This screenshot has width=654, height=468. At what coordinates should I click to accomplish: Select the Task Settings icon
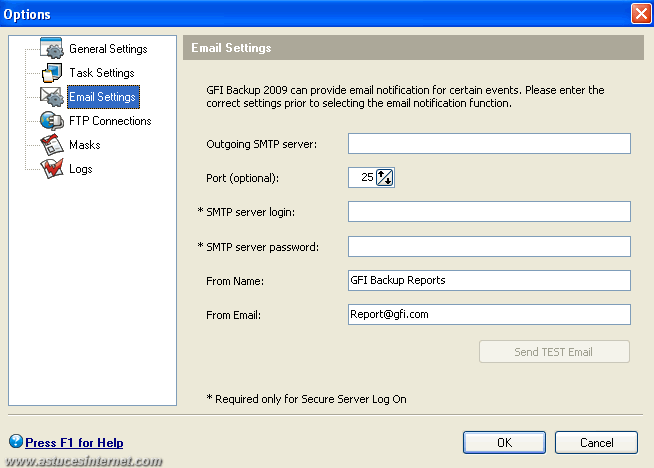click(x=52, y=73)
